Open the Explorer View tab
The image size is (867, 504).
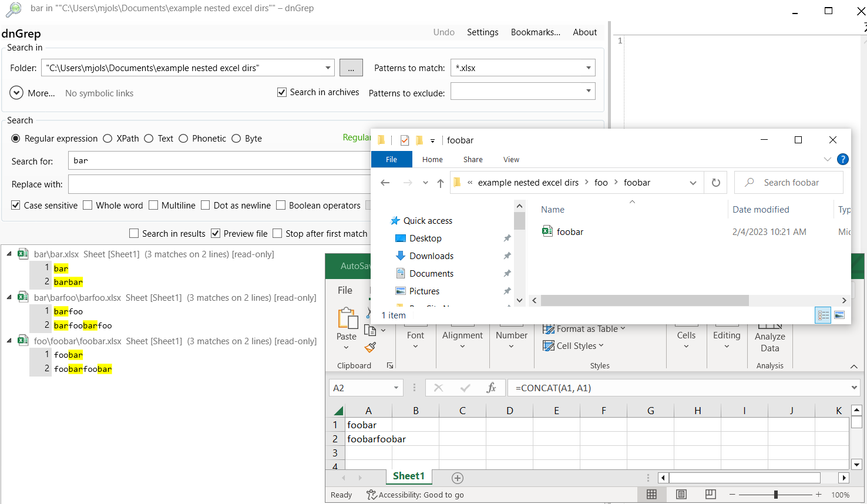coord(511,159)
